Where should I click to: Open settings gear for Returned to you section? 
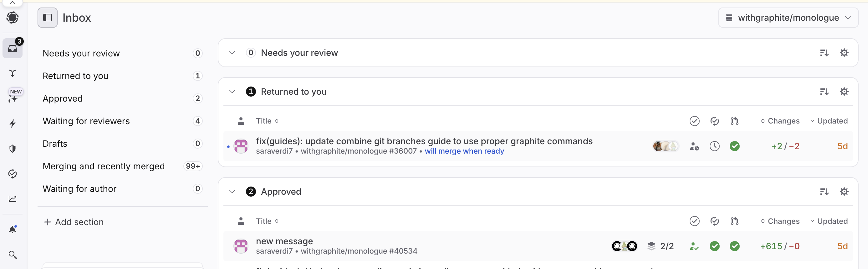pos(844,92)
